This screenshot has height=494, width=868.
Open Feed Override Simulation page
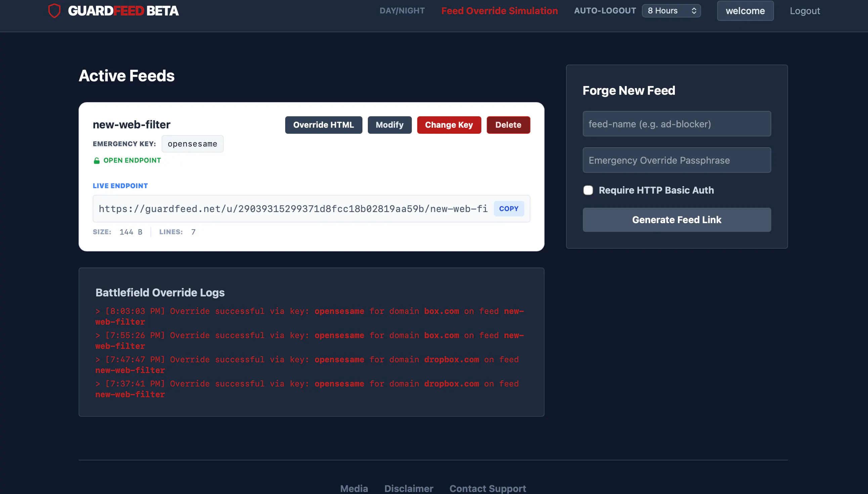tap(500, 11)
